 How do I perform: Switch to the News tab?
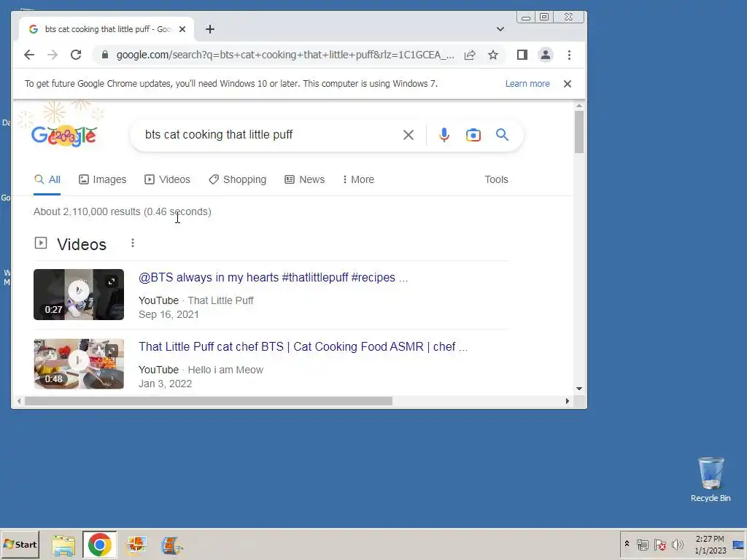point(304,179)
